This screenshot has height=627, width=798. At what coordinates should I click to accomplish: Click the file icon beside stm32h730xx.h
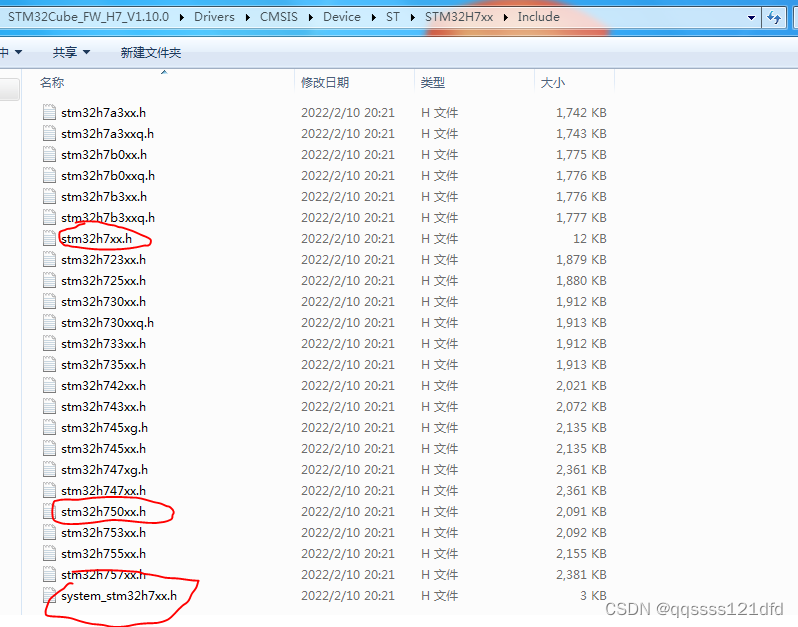point(49,301)
